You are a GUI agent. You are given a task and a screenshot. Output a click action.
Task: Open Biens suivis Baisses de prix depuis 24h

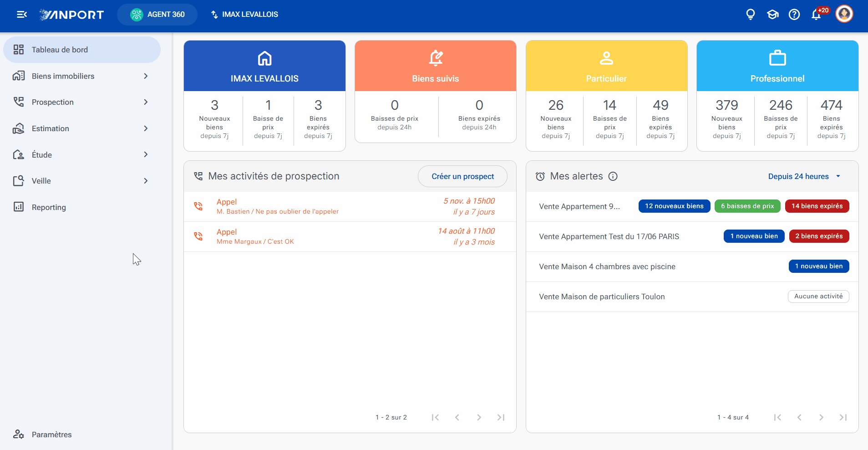(x=395, y=115)
